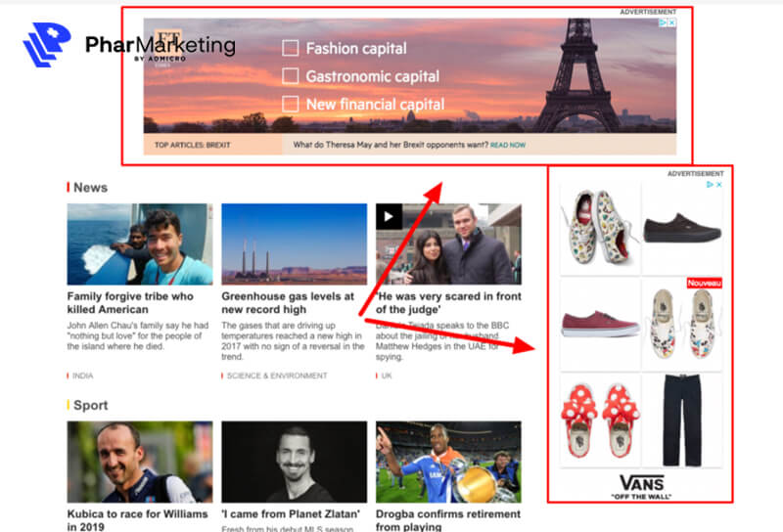Click the power plant smokestacks thumbnail
The height and width of the screenshot is (532, 783).
pos(295,244)
